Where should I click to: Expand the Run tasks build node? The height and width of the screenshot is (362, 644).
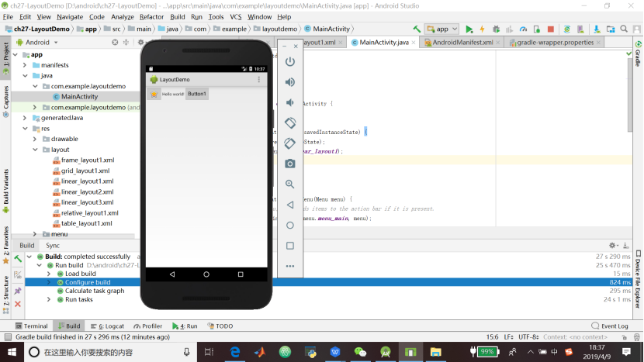click(x=49, y=299)
